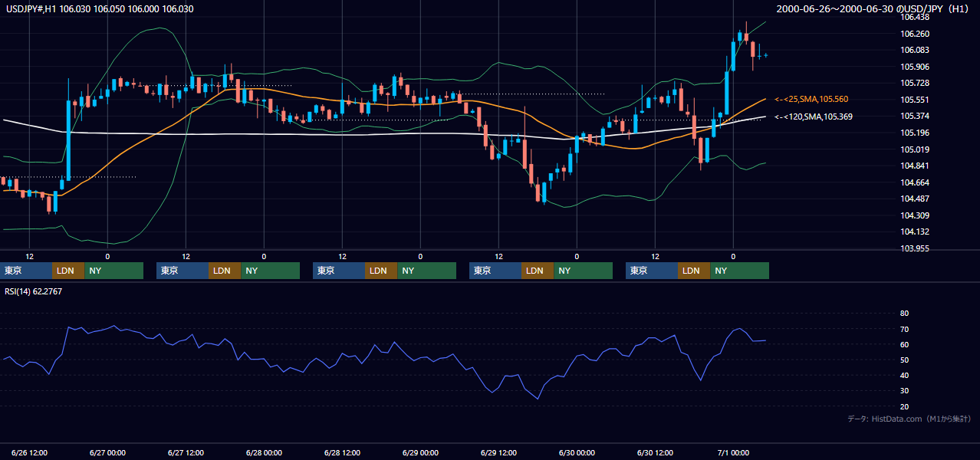Screen dimensions: 980x460
Task: Click the 104.841 price axis label
Action: (914, 166)
